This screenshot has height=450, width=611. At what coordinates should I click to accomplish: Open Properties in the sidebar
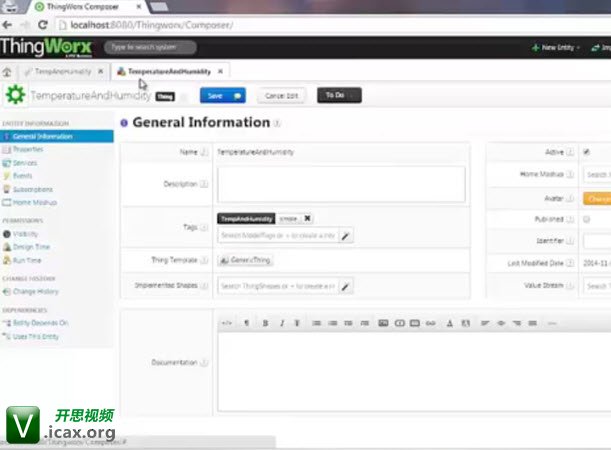point(28,149)
